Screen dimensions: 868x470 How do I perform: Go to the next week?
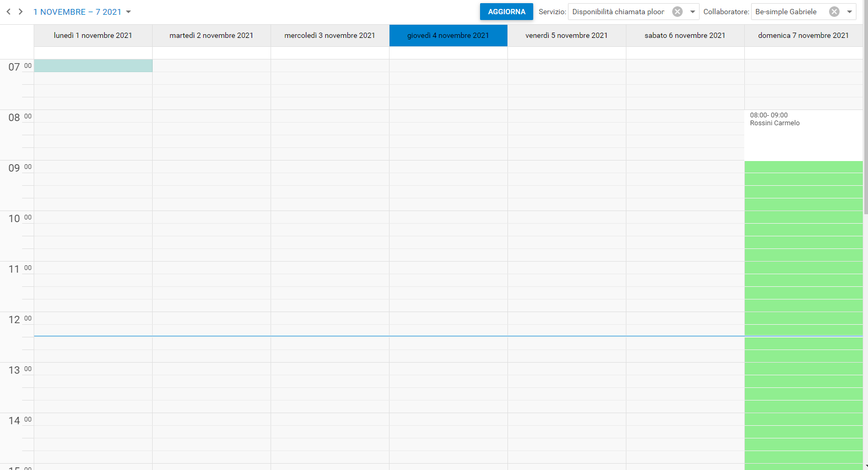(x=21, y=12)
